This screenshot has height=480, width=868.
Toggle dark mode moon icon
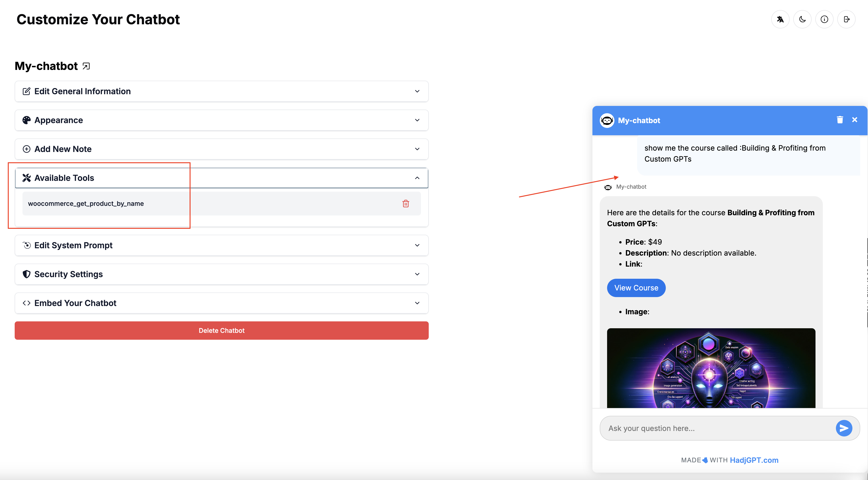point(802,19)
